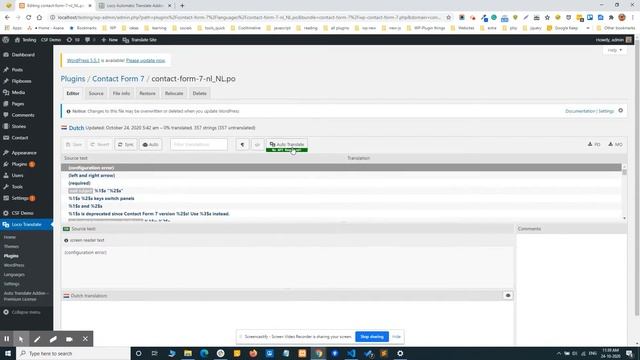This screenshot has height=360, width=640.
Task: Open Loco Translate main menu item
Action: (26, 224)
